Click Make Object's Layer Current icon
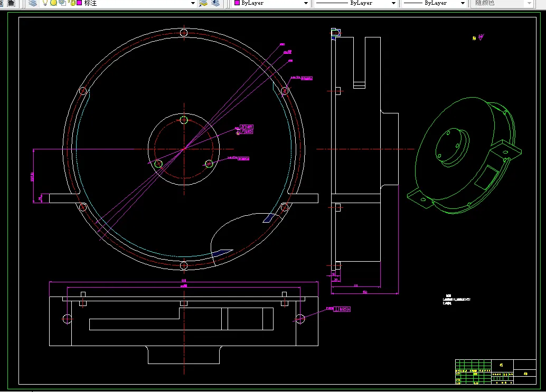This screenshot has width=546, height=392. [203, 3]
